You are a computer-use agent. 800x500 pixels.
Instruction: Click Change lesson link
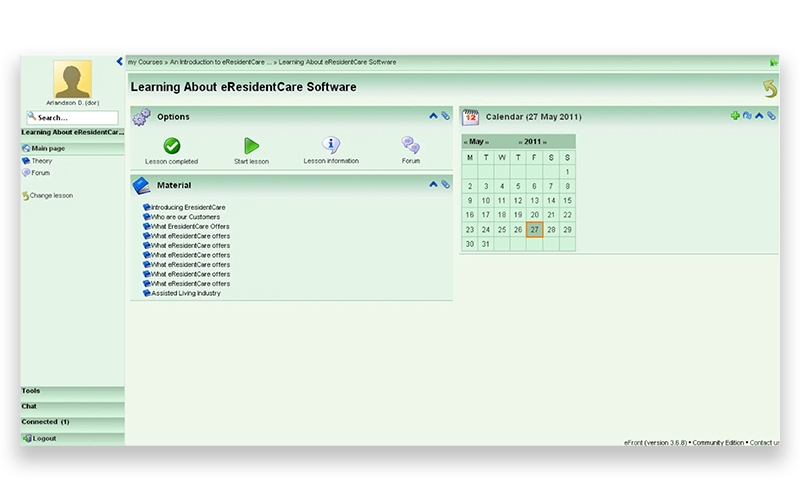(x=50, y=196)
